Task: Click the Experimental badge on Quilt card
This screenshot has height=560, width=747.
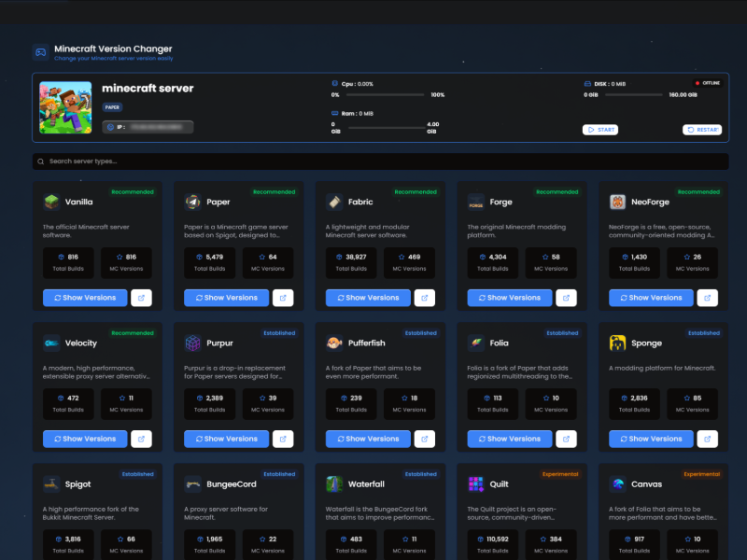Action: tap(560, 474)
